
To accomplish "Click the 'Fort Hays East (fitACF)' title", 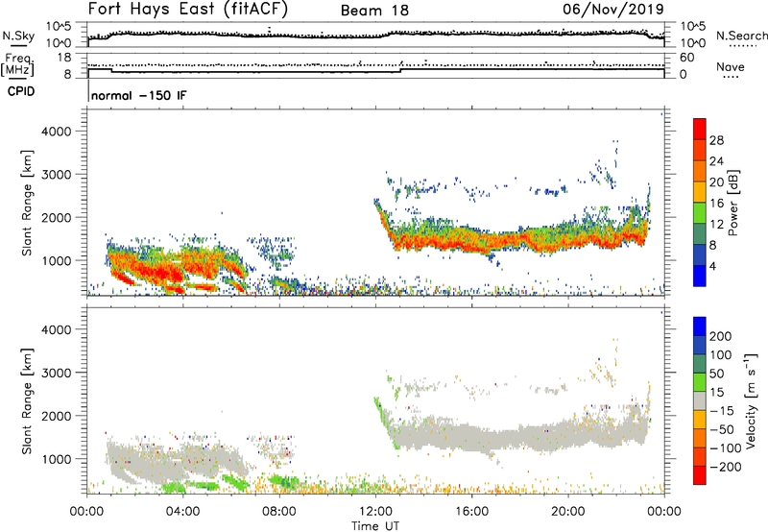I will pyautogui.click(x=188, y=9).
